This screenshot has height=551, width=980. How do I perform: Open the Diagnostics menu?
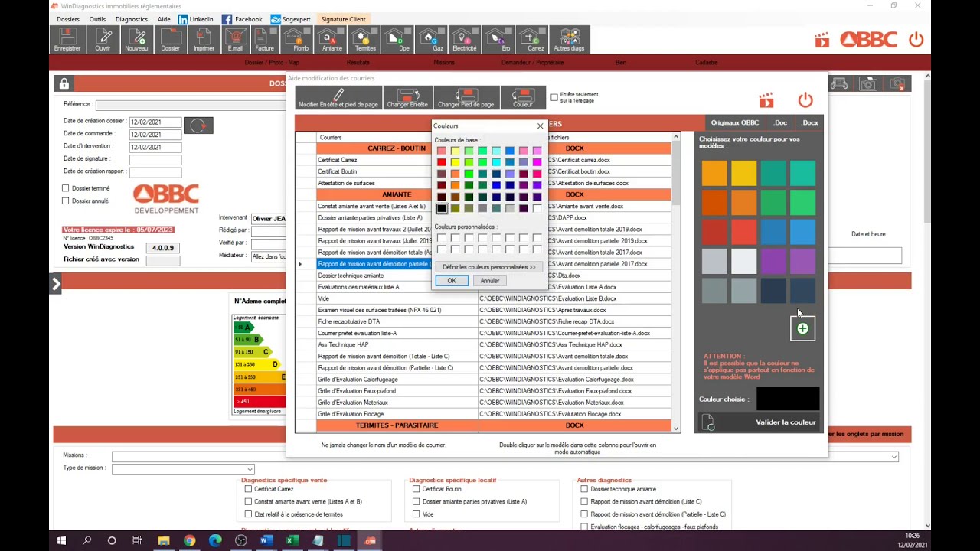point(132,19)
